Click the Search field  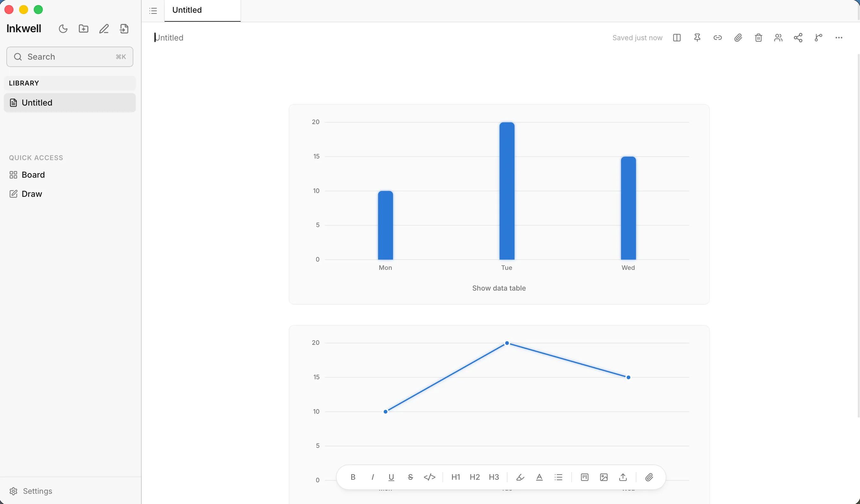[x=70, y=57]
